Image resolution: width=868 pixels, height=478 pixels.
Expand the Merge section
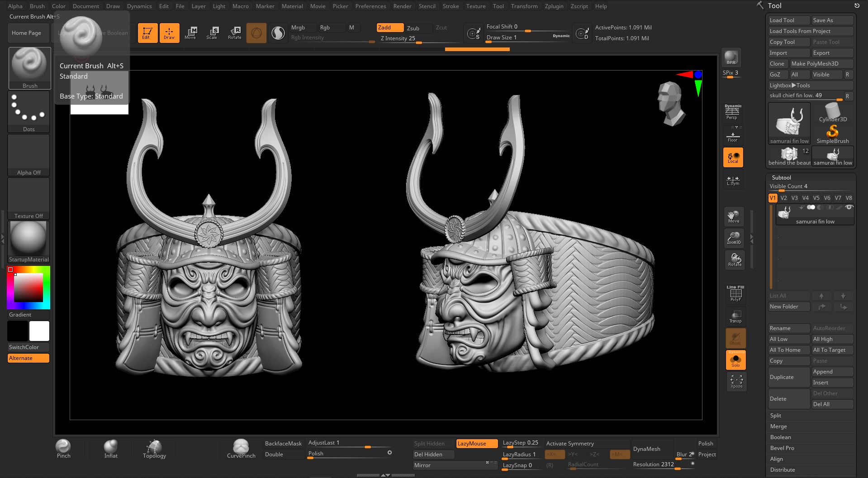click(778, 426)
